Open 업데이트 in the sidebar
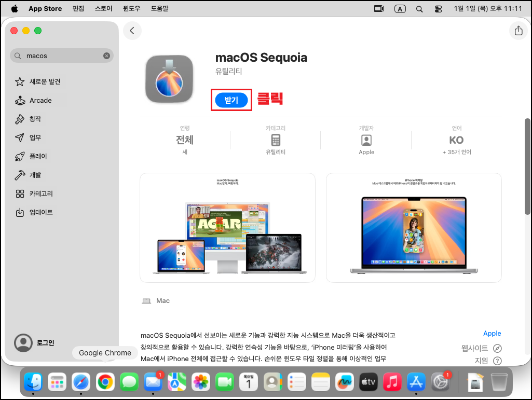Image resolution: width=532 pixels, height=400 pixels. [35, 212]
